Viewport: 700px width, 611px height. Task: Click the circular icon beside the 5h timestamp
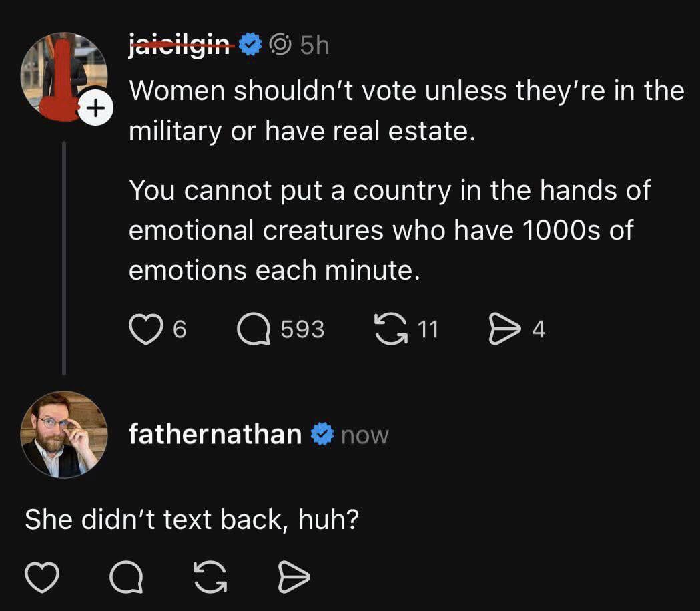pyautogui.click(x=280, y=45)
